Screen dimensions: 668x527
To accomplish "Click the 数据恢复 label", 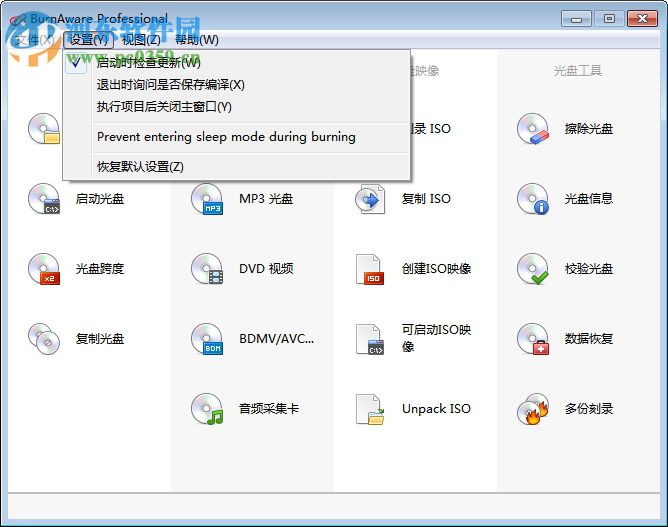I will pyautogui.click(x=589, y=339).
